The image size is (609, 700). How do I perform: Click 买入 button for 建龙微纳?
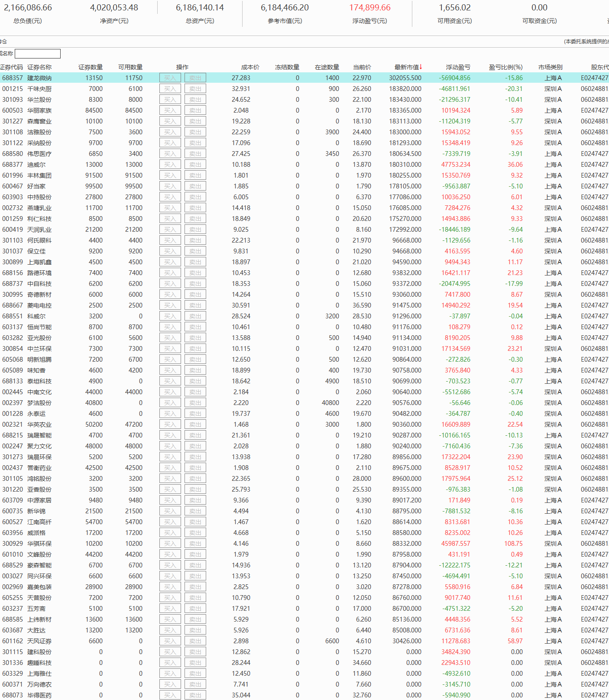point(170,78)
